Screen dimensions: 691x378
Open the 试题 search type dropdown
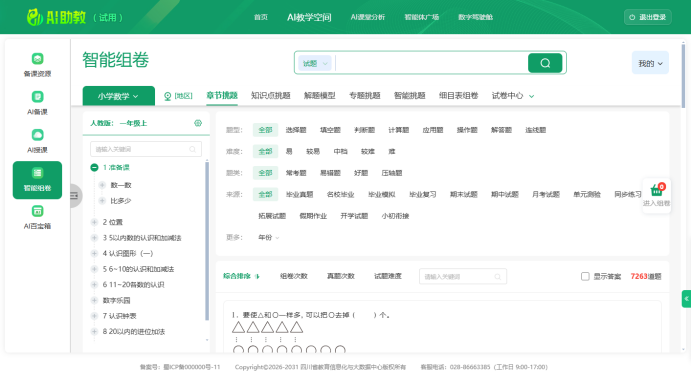[x=315, y=63]
